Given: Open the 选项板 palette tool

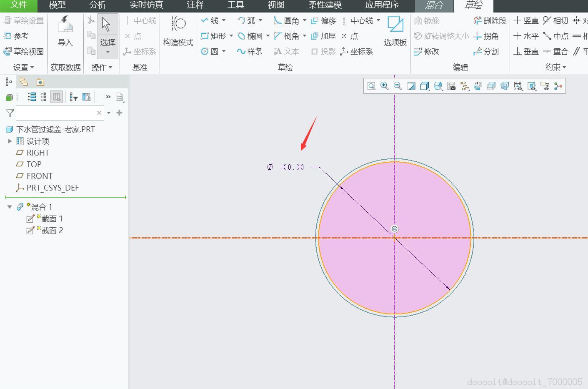Looking at the screenshot, I should click(395, 31).
